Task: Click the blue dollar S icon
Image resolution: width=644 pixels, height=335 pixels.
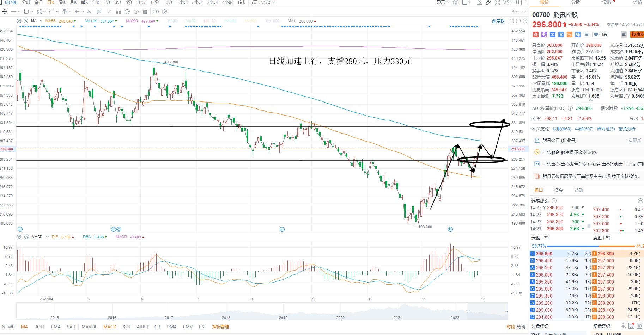Action: pos(561,35)
